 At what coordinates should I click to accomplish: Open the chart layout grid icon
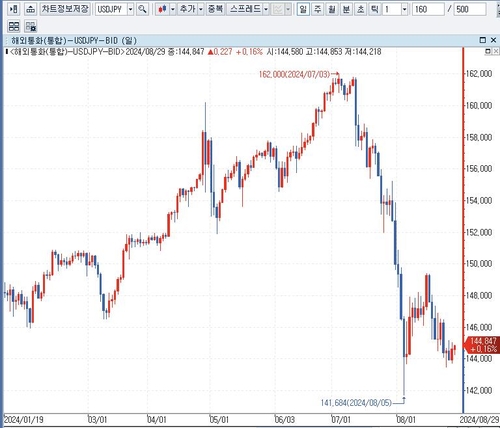(14, 26)
